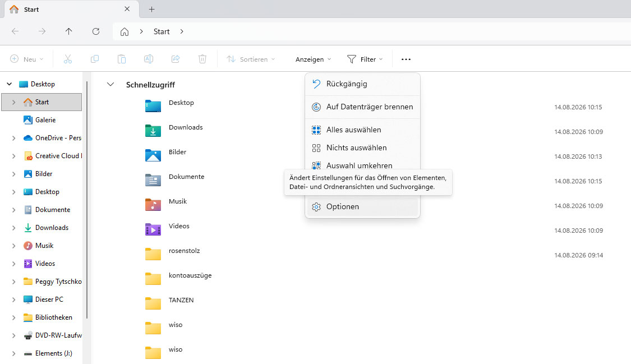Refresh the current folder view

[96, 31]
